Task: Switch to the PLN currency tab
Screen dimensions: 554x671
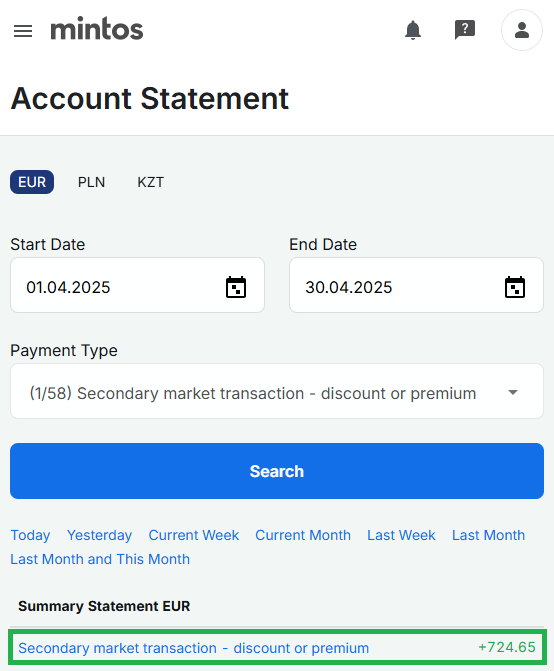Action: click(x=91, y=182)
